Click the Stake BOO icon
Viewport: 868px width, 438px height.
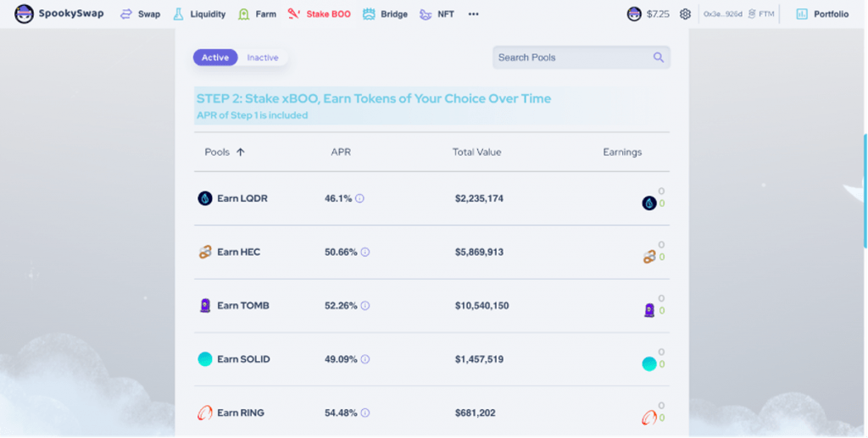coord(294,14)
